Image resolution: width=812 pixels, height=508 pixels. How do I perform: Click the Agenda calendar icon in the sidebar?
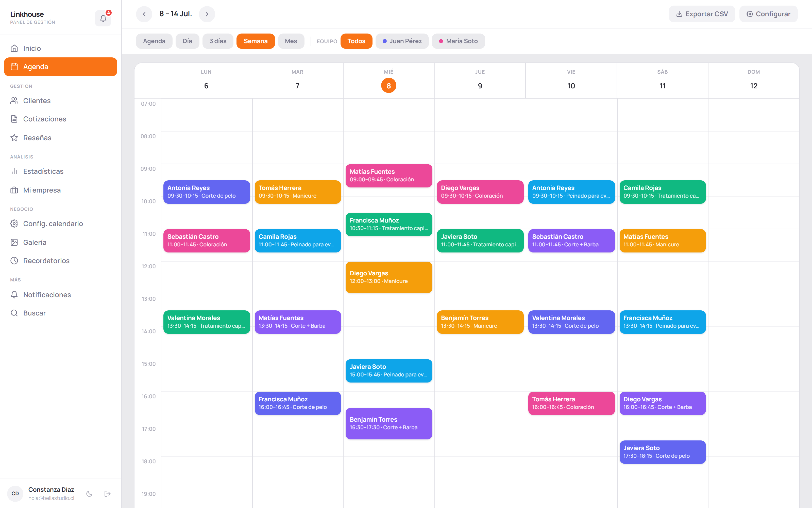pos(14,67)
